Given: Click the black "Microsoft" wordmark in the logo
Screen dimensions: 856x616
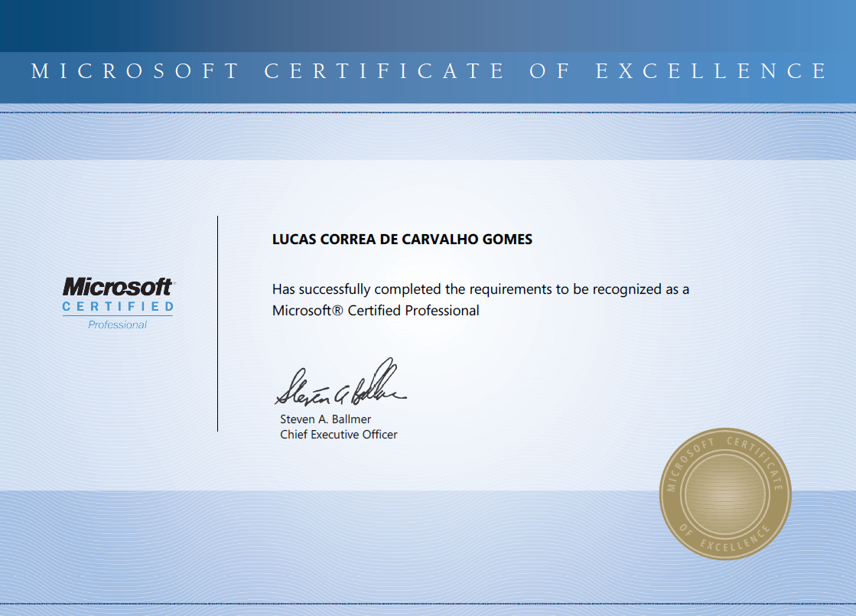Looking at the screenshot, I should click(119, 287).
